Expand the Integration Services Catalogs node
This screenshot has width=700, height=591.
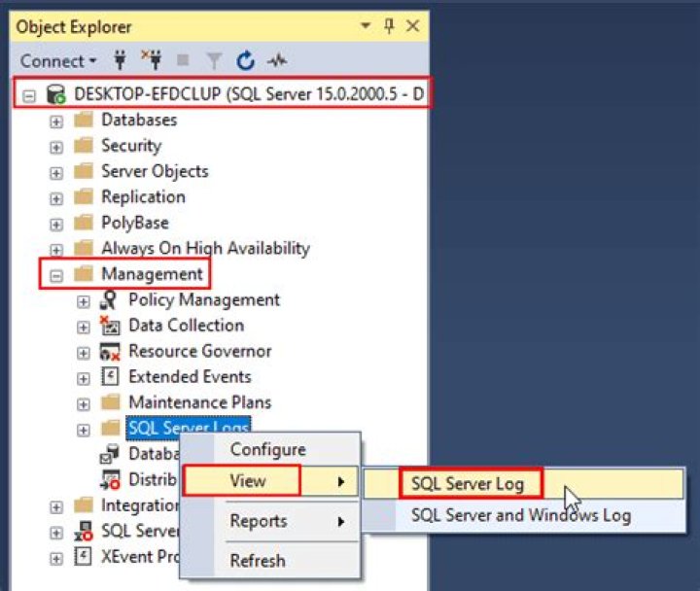point(56,507)
